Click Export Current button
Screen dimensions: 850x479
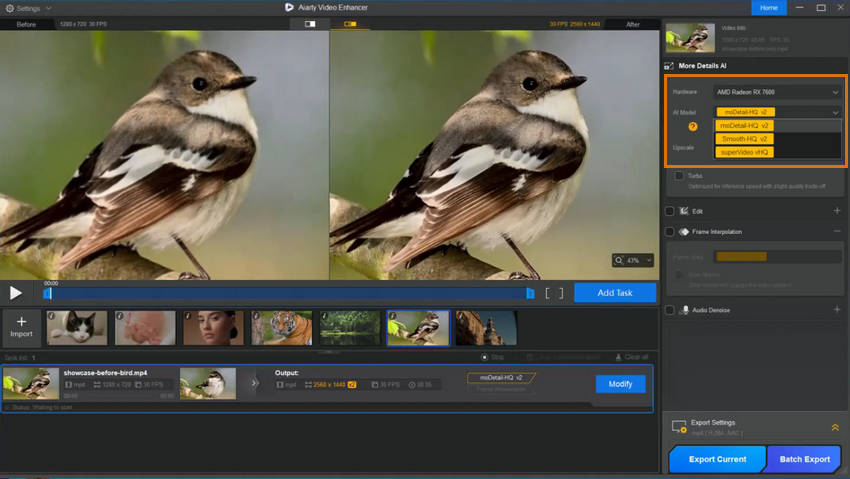tap(717, 459)
